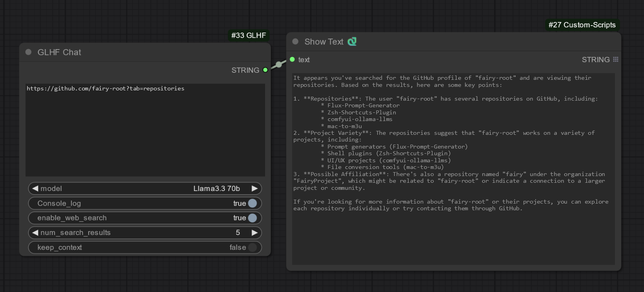Click the num_search_results value 5
The image size is (644, 292).
[x=238, y=233]
